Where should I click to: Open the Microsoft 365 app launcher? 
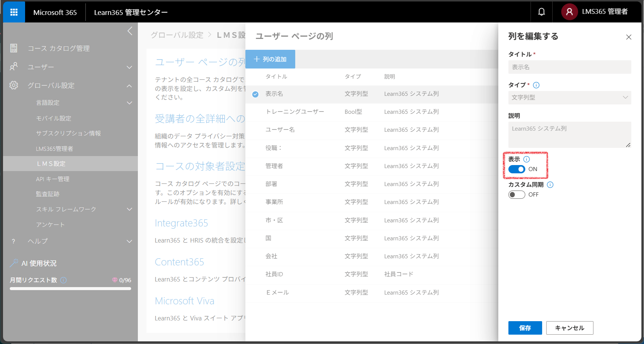click(x=14, y=12)
